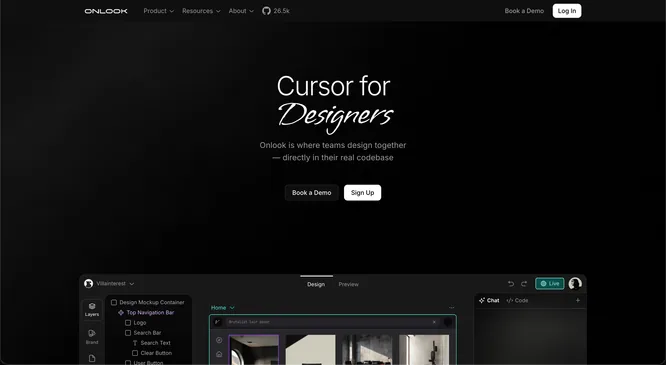Click the home icon in the mockup sidebar
666x365 pixels.
point(219,354)
